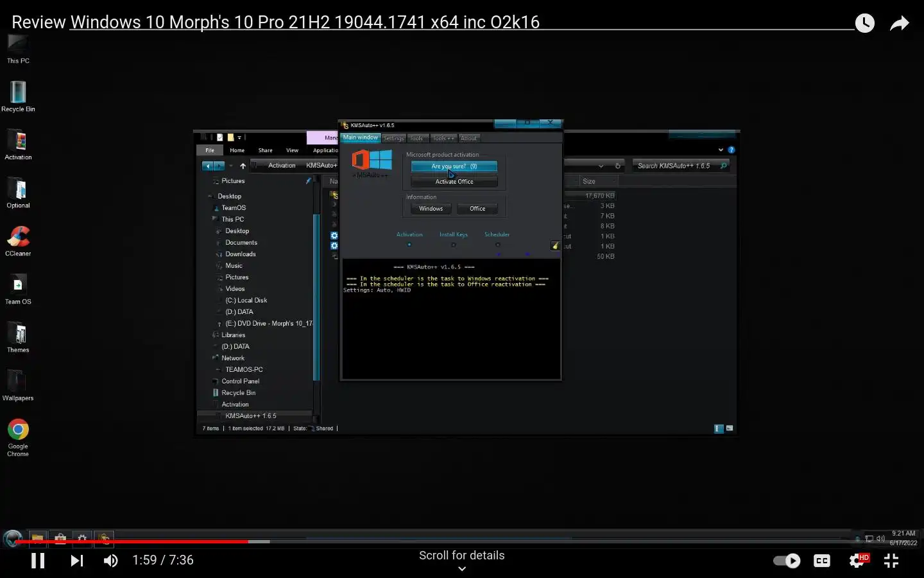Show Office information in KMSAuto
924x578 pixels.
(477, 209)
